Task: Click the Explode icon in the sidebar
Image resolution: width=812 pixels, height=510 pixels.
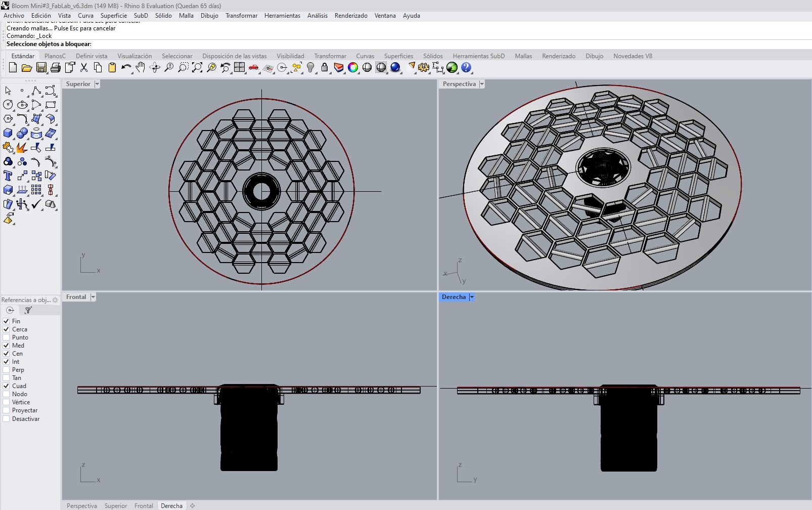Action: tap(22, 147)
